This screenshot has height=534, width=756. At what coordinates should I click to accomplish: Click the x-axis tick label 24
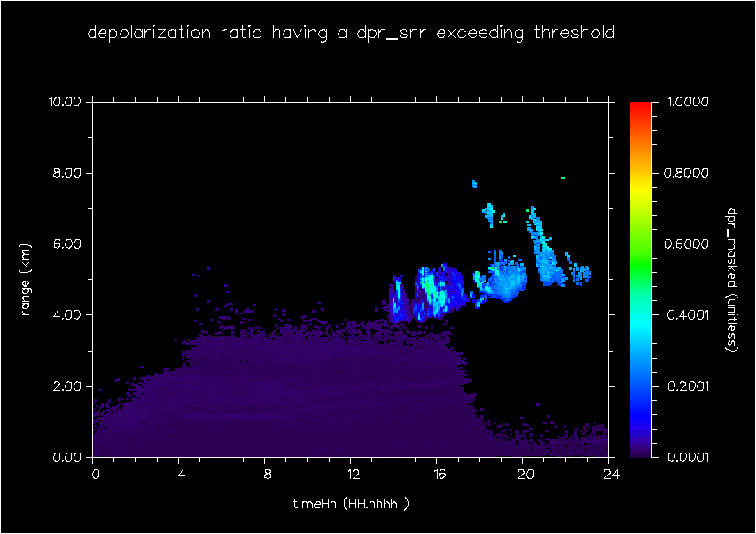pyautogui.click(x=612, y=475)
